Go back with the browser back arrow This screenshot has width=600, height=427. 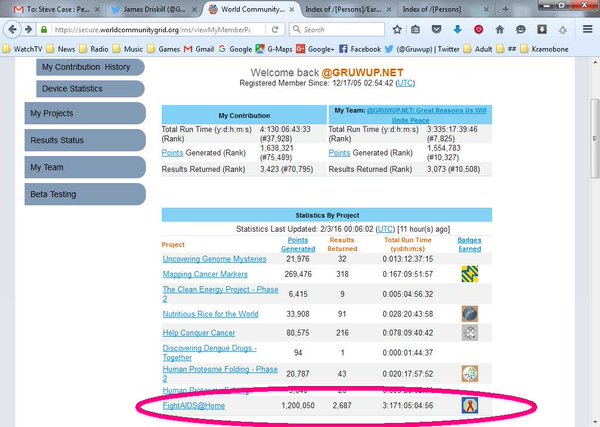(x=12, y=29)
